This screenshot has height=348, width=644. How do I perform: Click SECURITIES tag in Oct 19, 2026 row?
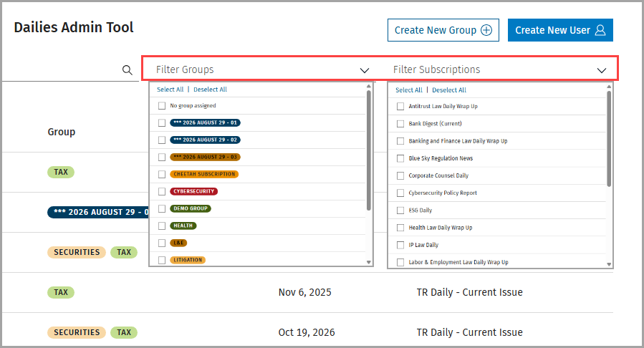click(x=77, y=332)
